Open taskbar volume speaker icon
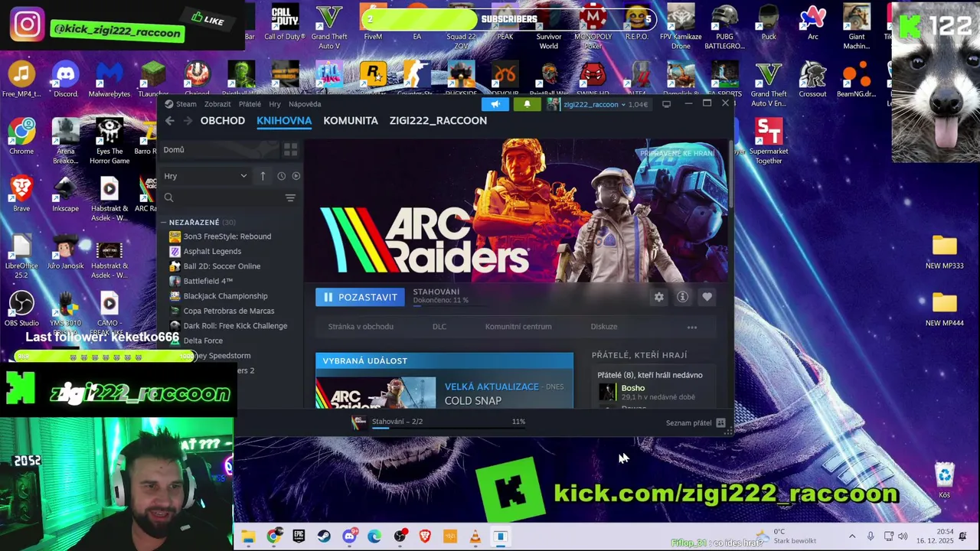The height and width of the screenshot is (551, 980). (x=903, y=536)
